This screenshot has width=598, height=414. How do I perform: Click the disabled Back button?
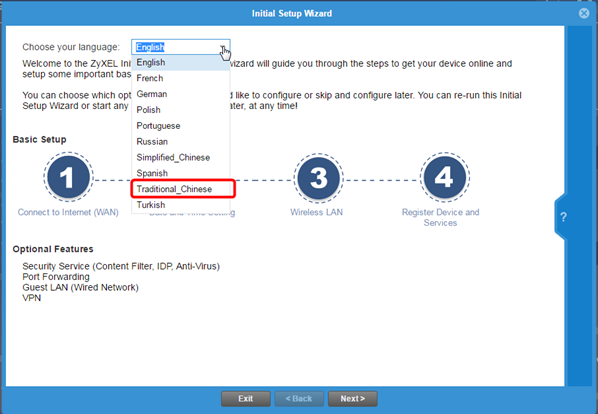point(299,399)
